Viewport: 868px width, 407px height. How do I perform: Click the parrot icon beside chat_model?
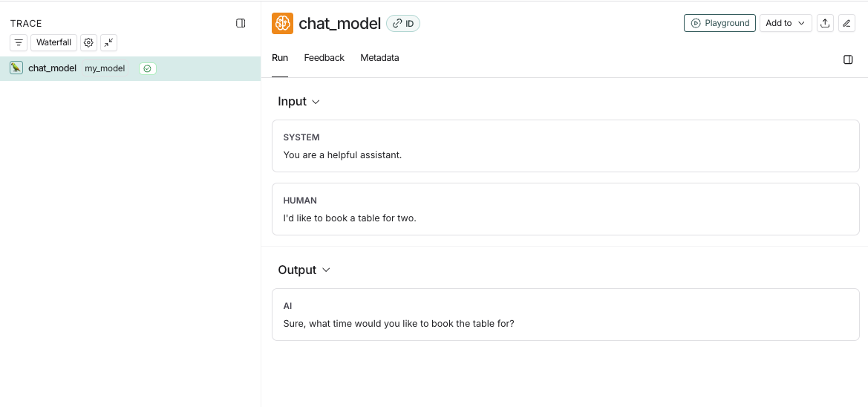(x=16, y=68)
